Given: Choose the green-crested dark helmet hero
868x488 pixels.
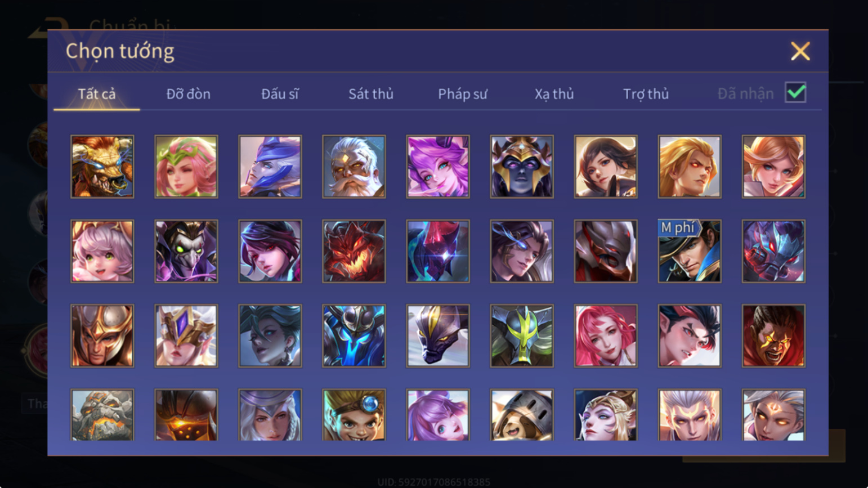Looking at the screenshot, I should 522,336.
